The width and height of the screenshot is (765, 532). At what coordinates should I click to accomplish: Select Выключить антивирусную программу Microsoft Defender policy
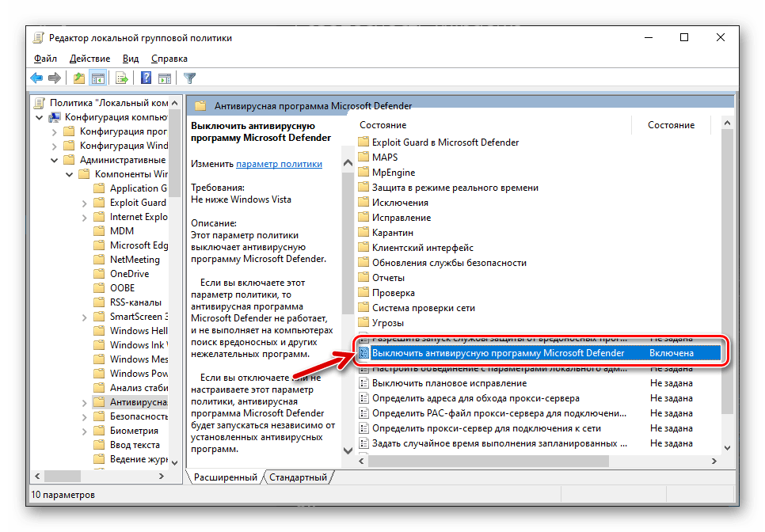[539, 353]
